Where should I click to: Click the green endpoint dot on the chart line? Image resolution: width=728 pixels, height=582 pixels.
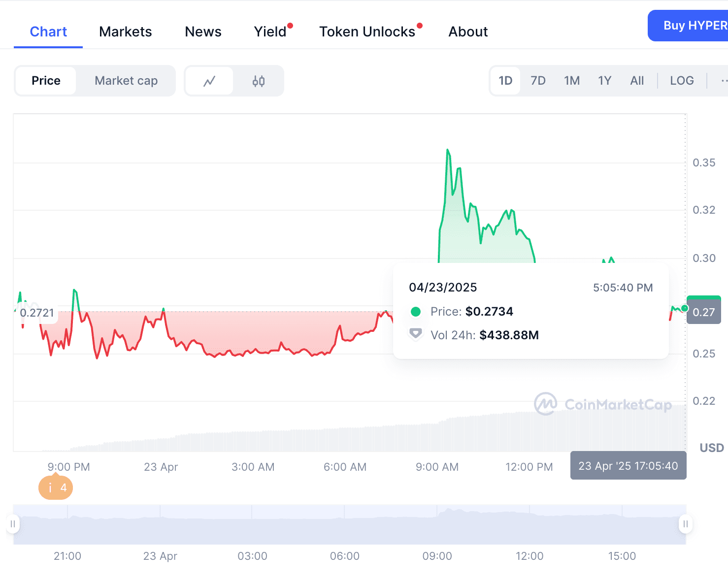684,307
